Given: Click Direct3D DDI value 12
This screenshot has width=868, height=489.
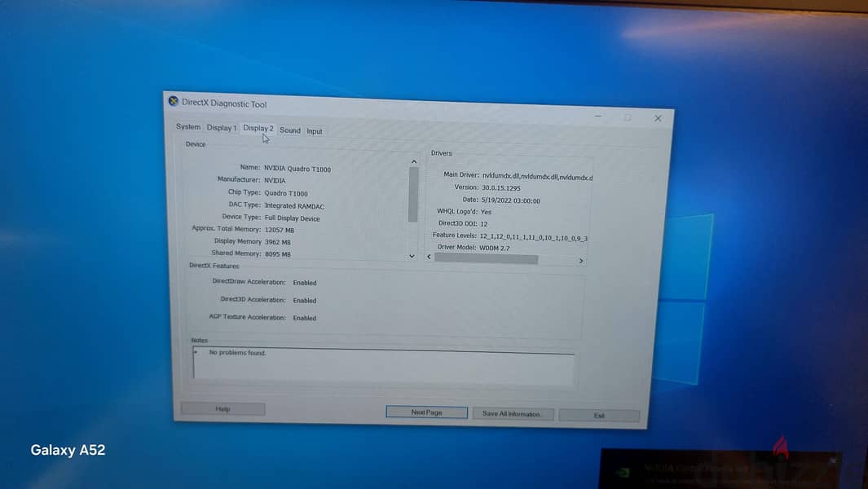Looking at the screenshot, I should (484, 224).
